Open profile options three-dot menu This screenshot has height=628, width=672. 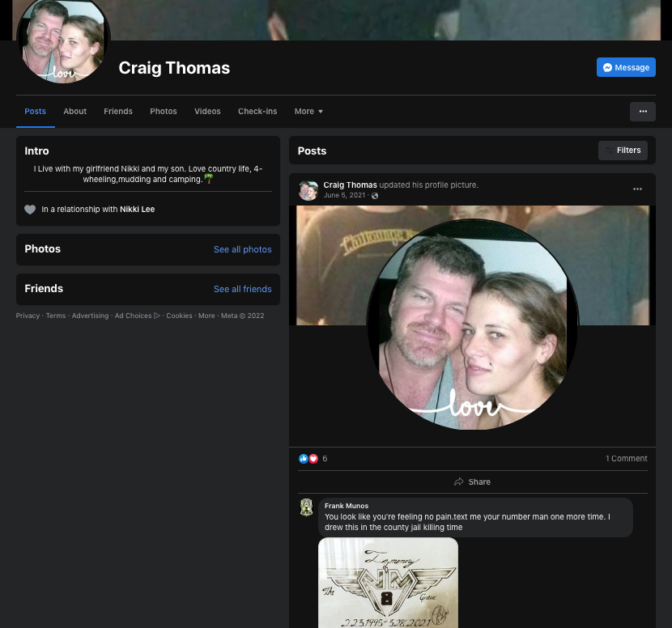[642, 112]
